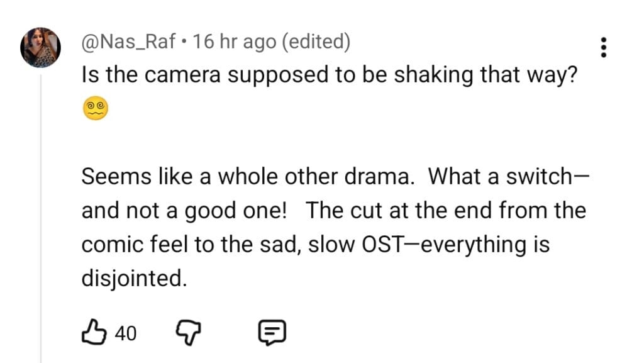The width and height of the screenshot is (644, 363).
Task: Click the "(edited)" label
Action: click(316, 42)
